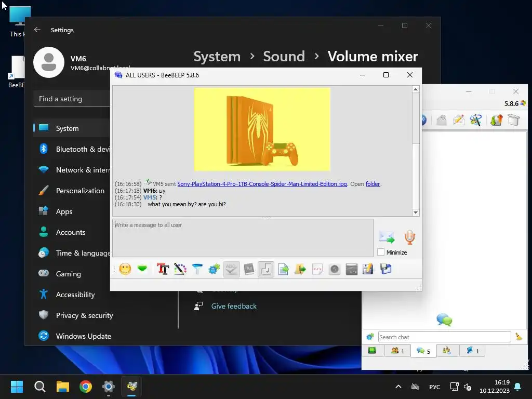Expand hidden system tray icons chevron
This screenshot has width=532, height=399.
coord(398,387)
